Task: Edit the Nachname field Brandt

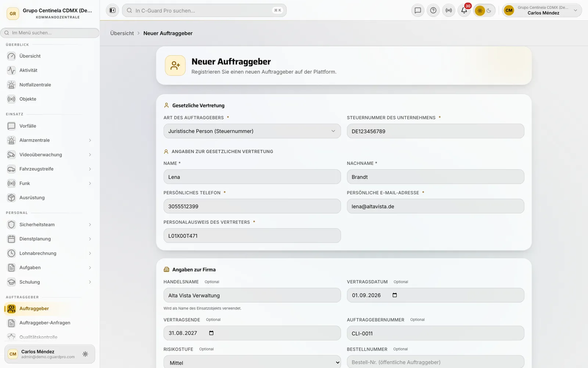Action: pos(435,177)
